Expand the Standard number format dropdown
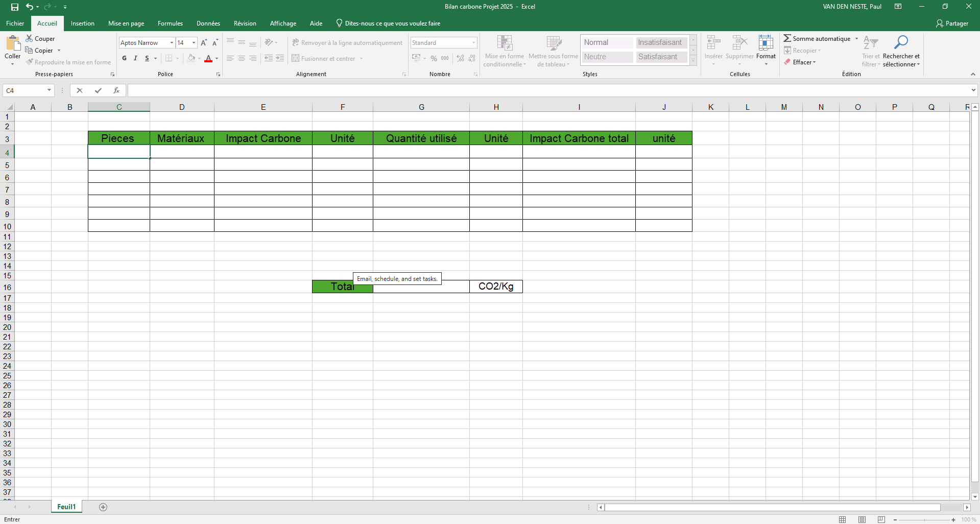The height and width of the screenshot is (524, 980). (x=473, y=43)
